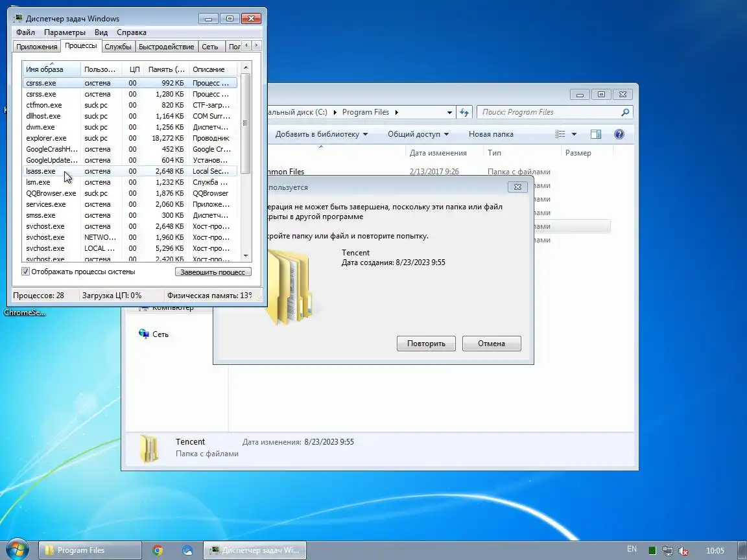Click the tab strip scroll-right arrow
The height and width of the screenshot is (560, 747).
256,45
